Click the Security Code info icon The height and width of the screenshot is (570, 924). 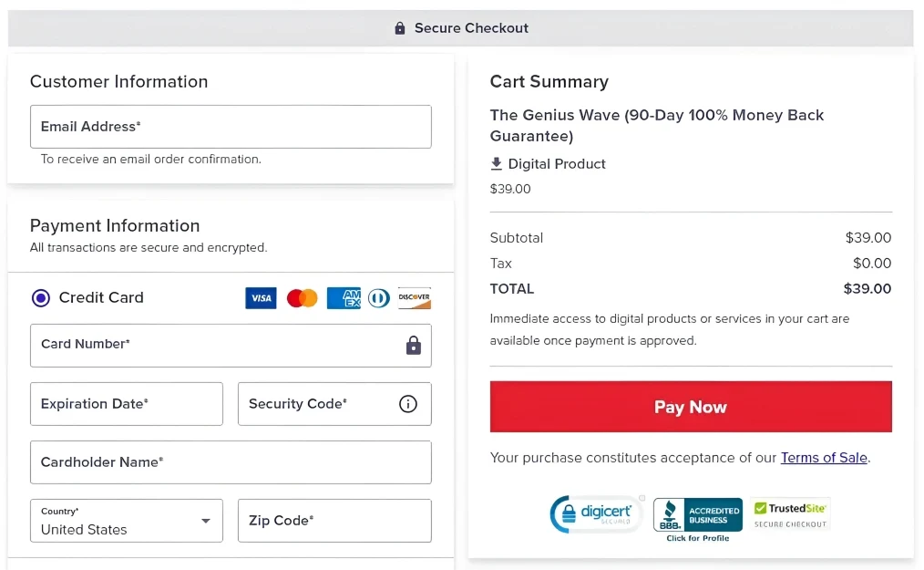[408, 404]
